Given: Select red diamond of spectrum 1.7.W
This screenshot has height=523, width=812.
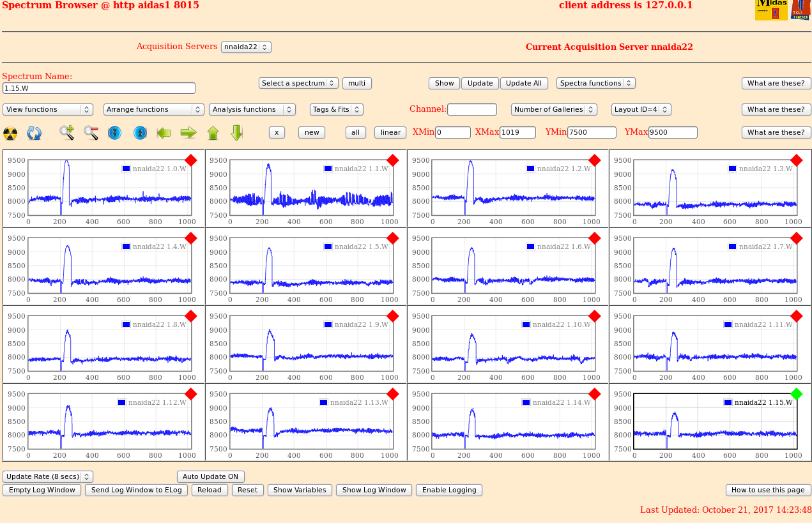Looking at the screenshot, I should [x=796, y=238].
